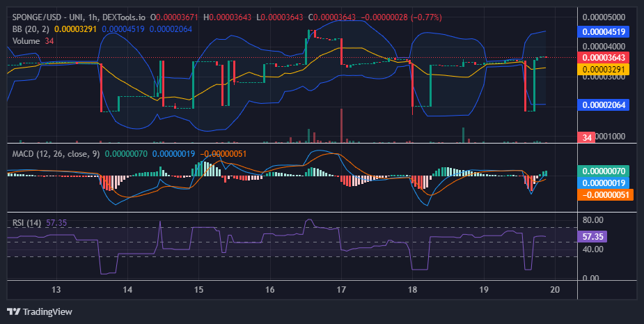Click the Volume indicator legend
The image size is (644, 324).
(x=26, y=40)
